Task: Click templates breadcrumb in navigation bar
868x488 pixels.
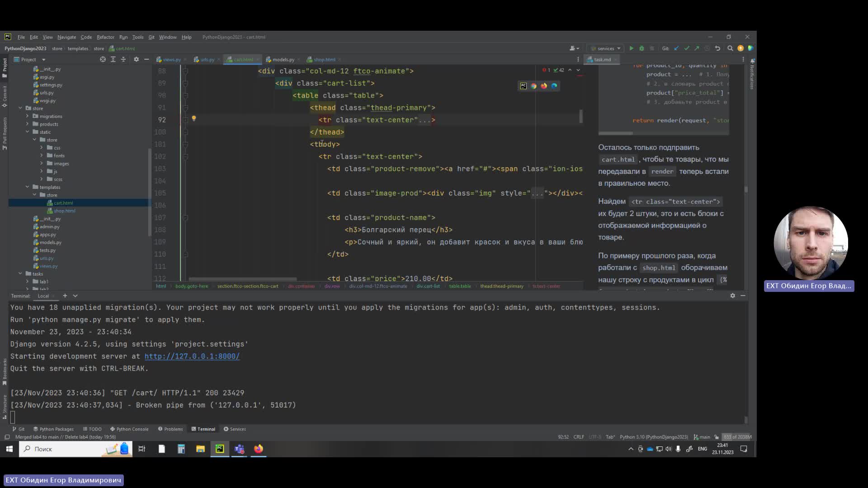Action: click(x=78, y=48)
